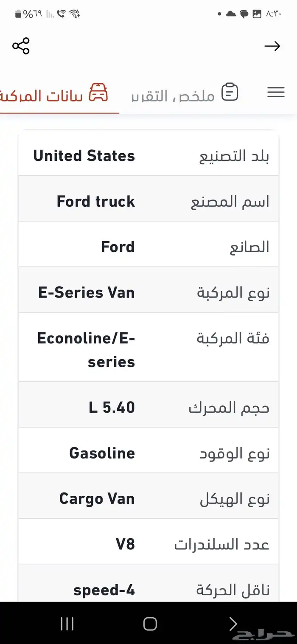Image resolution: width=297 pixels, height=644 pixels.
Task: Select the بيانات المركبة tab
Action: point(55,95)
